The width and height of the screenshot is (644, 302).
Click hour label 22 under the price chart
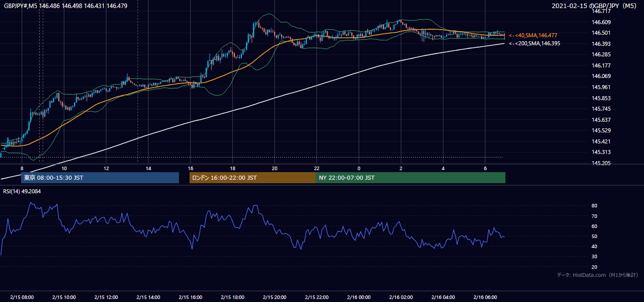(316, 168)
